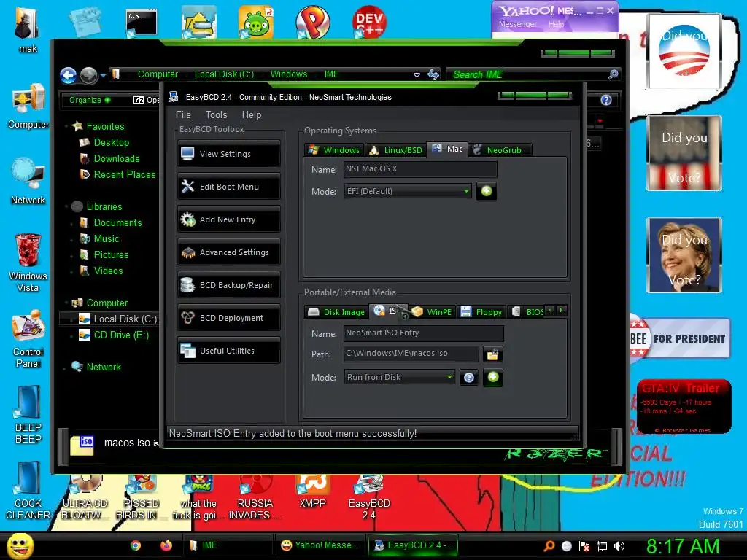The image size is (747, 560).
Task: Click the volume speaker tray icon
Action: coord(619,546)
